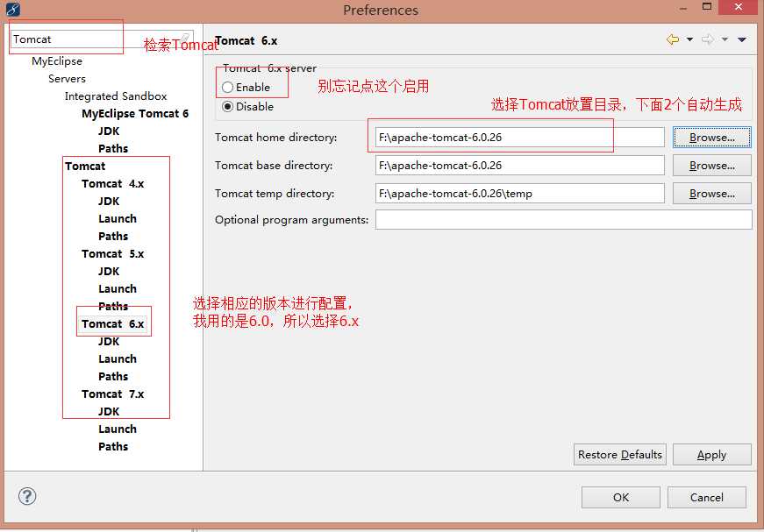The image size is (764, 532).
Task: Click the Tomcat temp directory field
Action: click(519, 193)
